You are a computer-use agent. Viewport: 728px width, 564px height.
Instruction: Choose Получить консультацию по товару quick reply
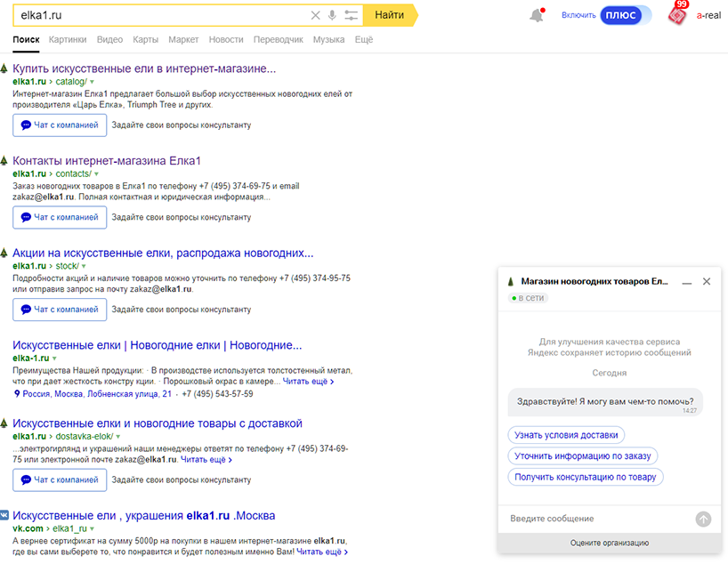586,477
